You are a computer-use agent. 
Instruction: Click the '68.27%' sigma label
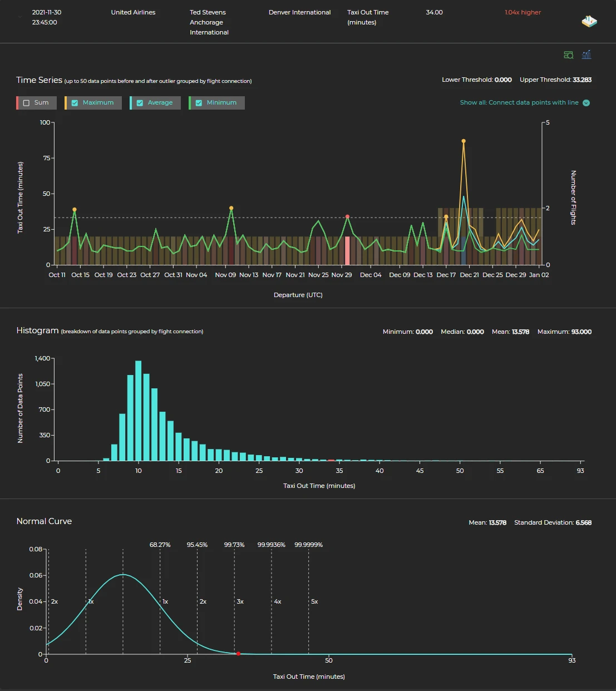pyautogui.click(x=160, y=545)
